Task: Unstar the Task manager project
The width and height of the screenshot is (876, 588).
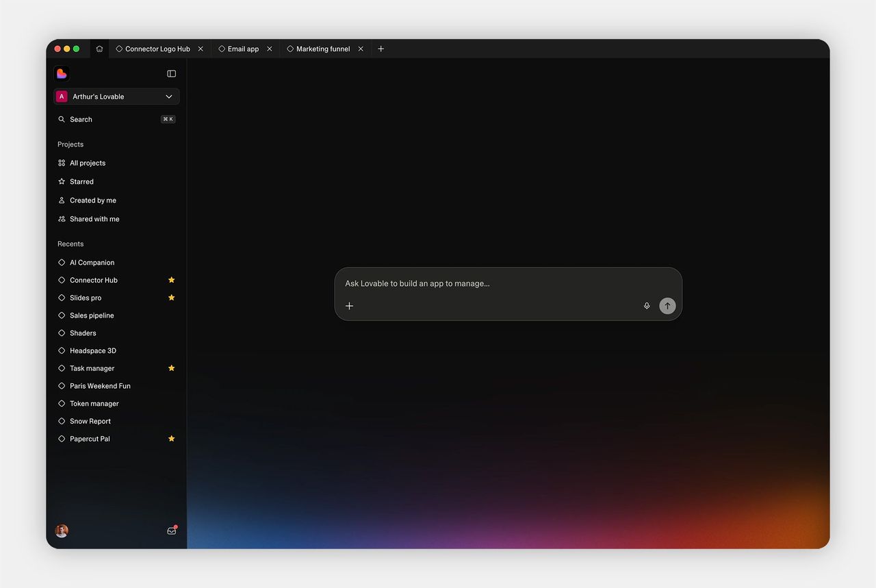Action: point(171,368)
